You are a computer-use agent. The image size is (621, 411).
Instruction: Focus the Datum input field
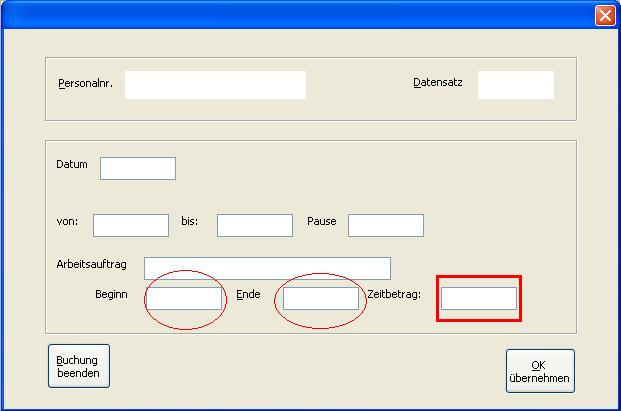point(138,168)
